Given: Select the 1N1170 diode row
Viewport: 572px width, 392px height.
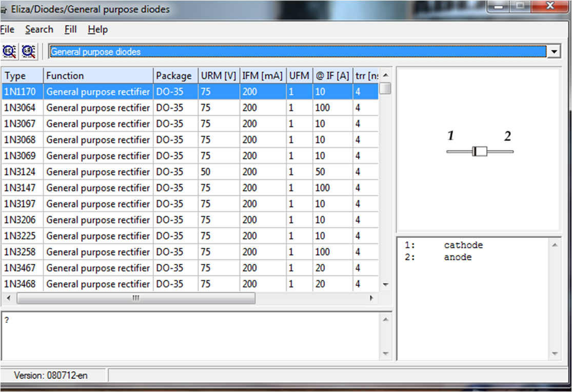Looking at the screenshot, I should (x=190, y=92).
